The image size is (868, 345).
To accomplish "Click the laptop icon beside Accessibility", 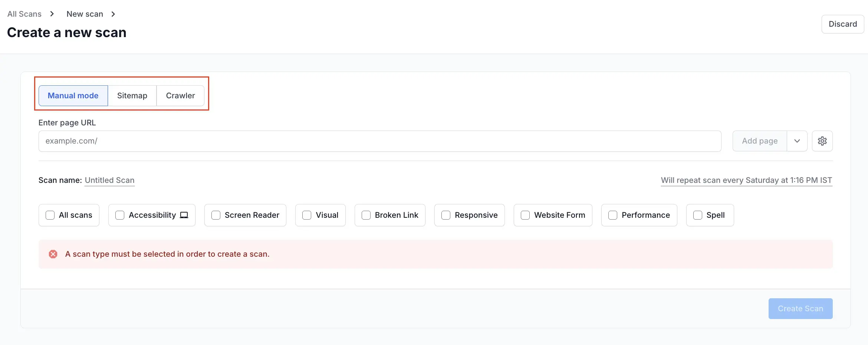I will (184, 215).
